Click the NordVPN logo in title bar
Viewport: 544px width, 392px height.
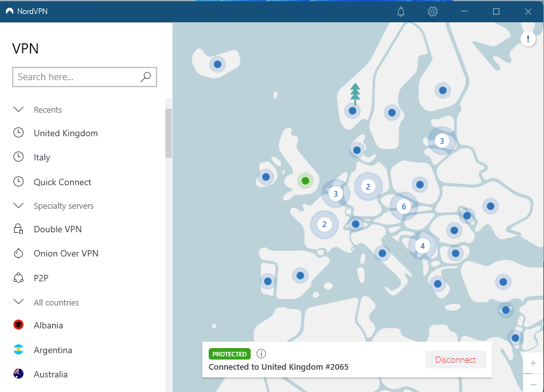click(x=10, y=11)
